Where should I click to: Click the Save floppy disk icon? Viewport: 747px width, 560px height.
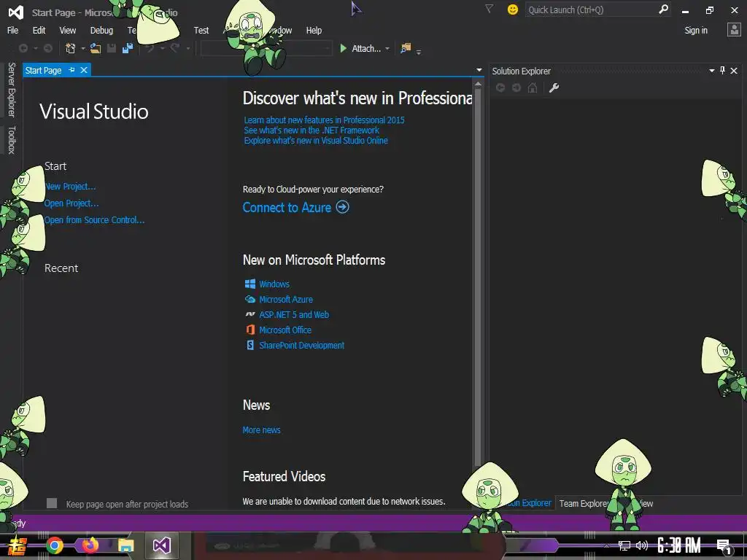click(x=112, y=48)
